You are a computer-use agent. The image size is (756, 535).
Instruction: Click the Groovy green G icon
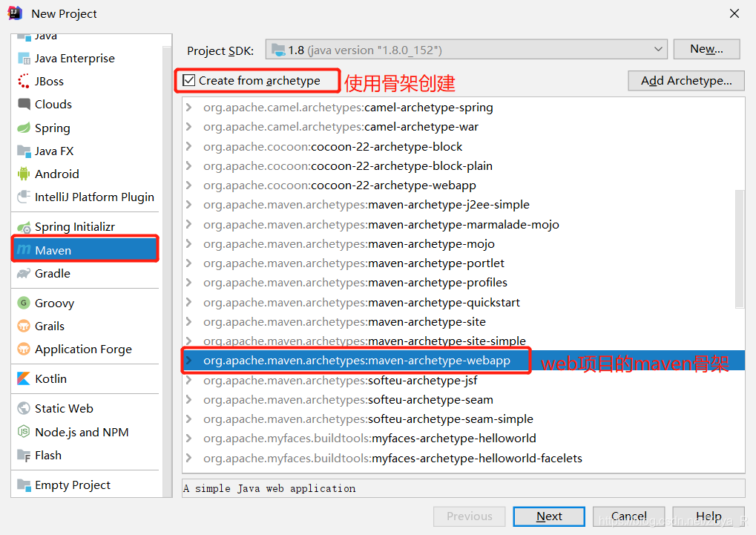pyautogui.click(x=24, y=303)
